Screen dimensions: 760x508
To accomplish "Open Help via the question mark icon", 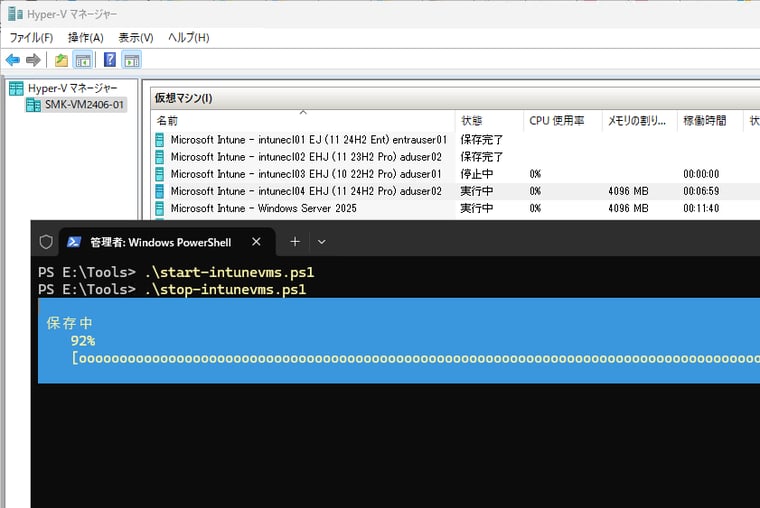I will [x=110, y=60].
